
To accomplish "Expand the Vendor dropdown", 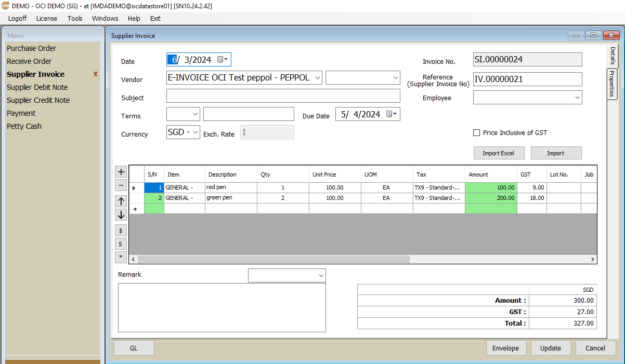I will [318, 78].
